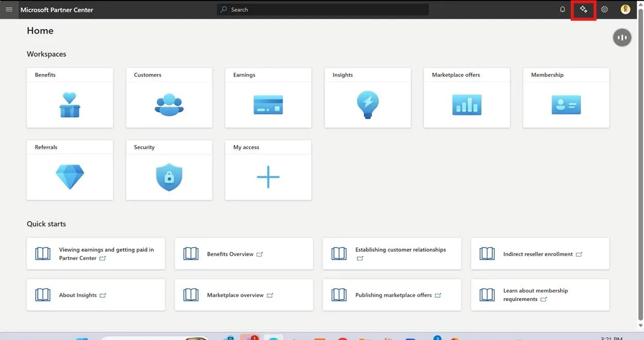The height and width of the screenshot is (340, 644).
Task: Click the round gray floating bars button
Action: click(x=622, y=38)
